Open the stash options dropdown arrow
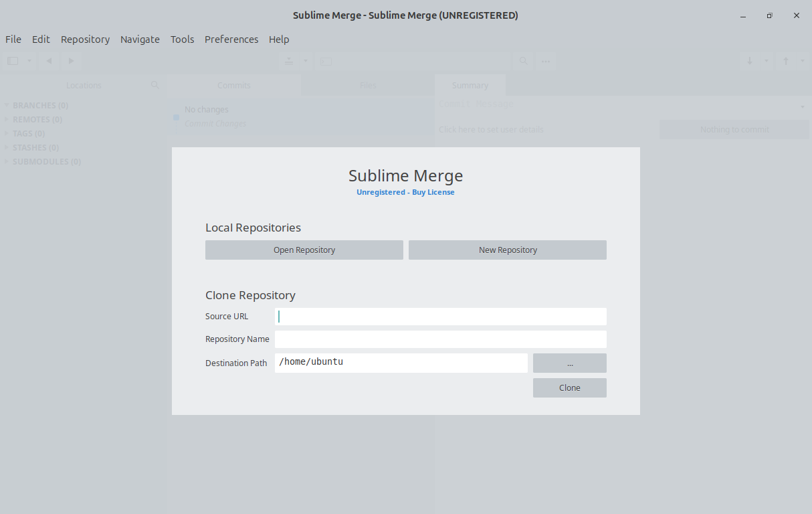Screen dimensions: 812x514 click(306, 61)
